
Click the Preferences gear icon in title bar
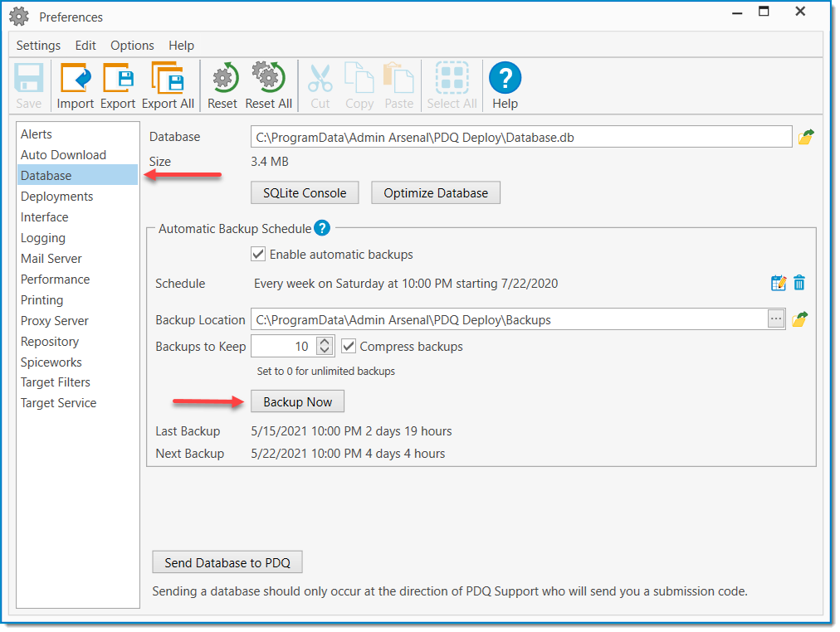click(19, 17)
